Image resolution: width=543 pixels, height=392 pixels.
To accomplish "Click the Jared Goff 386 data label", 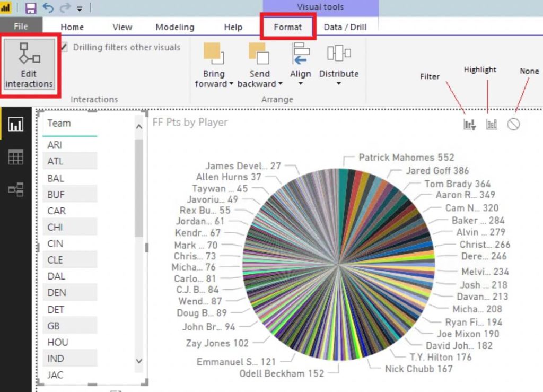I will (437, 170).
